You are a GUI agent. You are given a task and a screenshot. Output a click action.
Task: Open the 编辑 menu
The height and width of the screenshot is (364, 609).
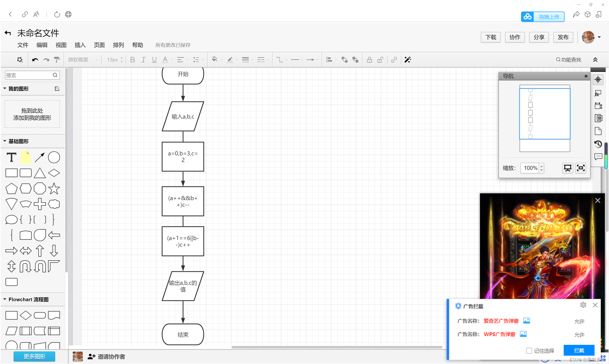pos(42,45)
